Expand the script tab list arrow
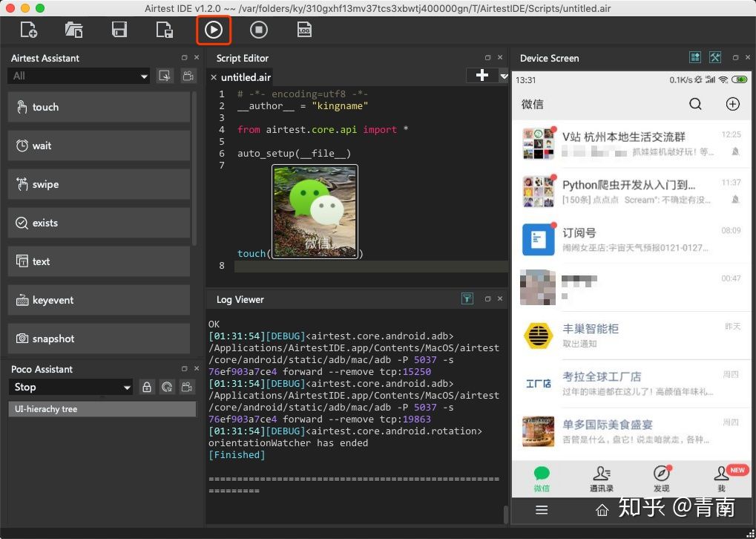 [x=504, y=76]
